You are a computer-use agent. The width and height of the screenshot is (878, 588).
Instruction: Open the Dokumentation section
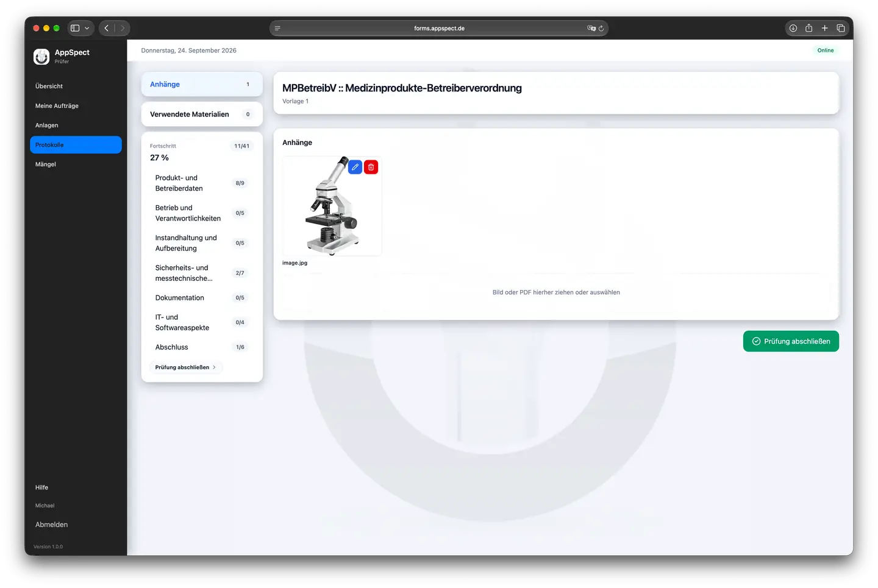click(x=202, y=298)
